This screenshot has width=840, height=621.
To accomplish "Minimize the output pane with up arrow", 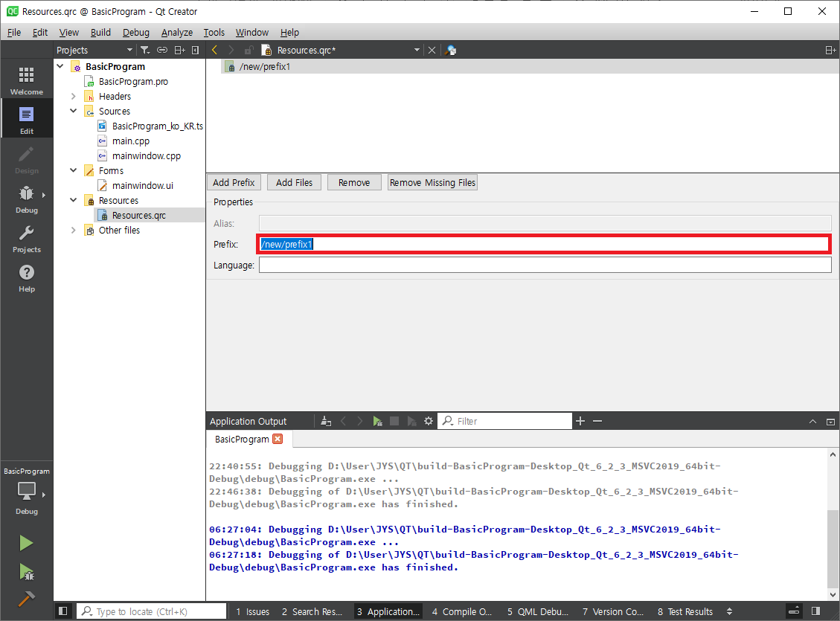I will (x=812, y=422).
